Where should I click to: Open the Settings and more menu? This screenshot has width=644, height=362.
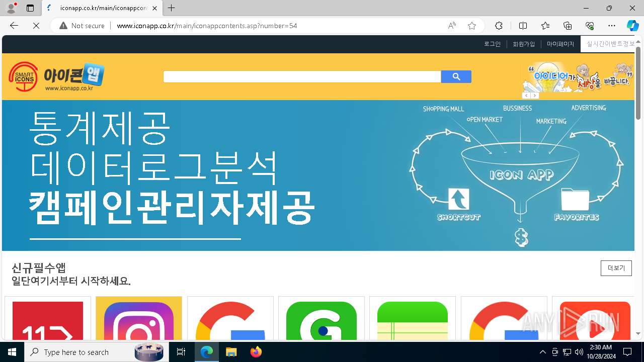(612, 26)
